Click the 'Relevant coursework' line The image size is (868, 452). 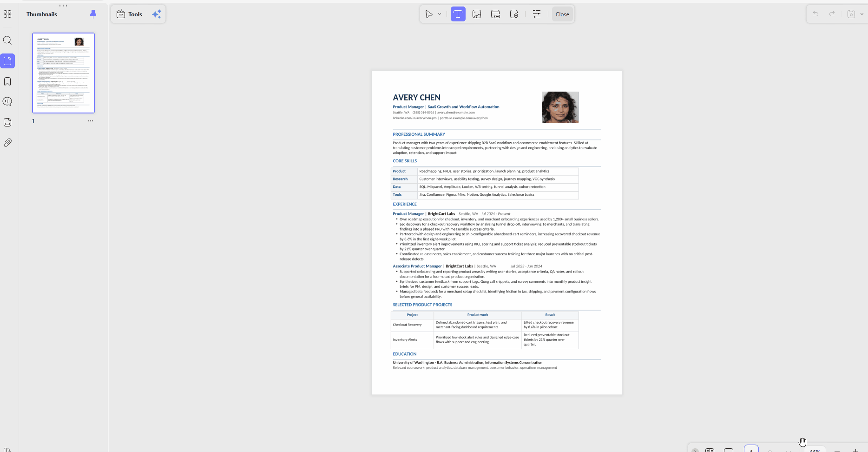point(475,368)
